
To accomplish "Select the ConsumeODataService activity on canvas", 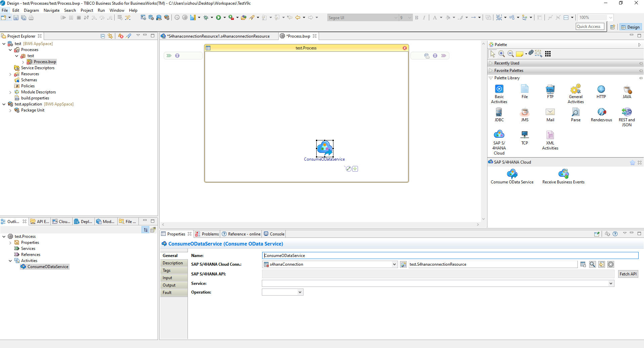I will 325,148.
